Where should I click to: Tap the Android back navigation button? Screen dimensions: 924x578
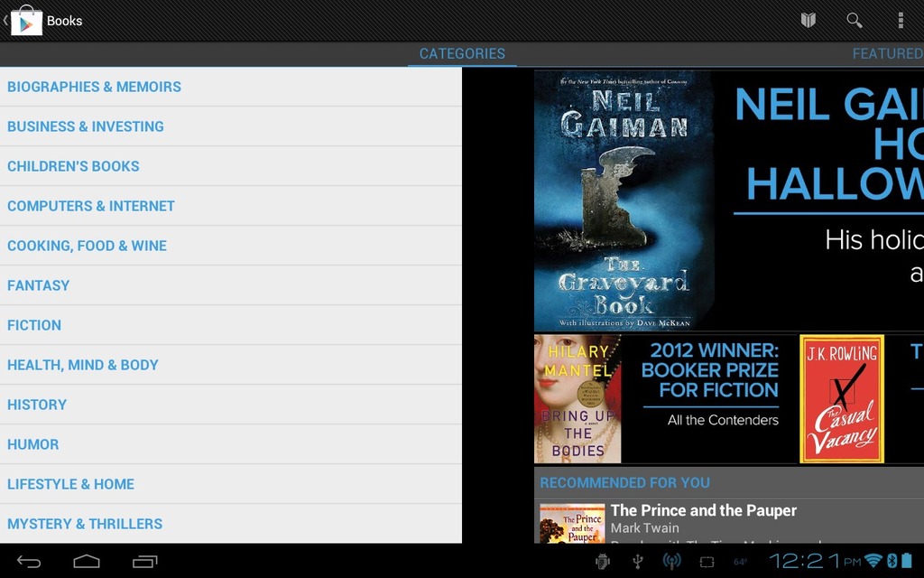click(29, 562)
